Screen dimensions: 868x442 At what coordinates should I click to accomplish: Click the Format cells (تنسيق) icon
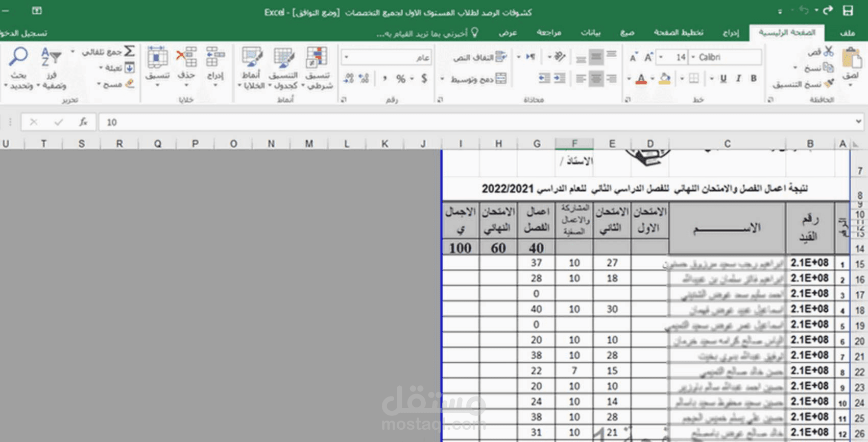click(157, 57)
